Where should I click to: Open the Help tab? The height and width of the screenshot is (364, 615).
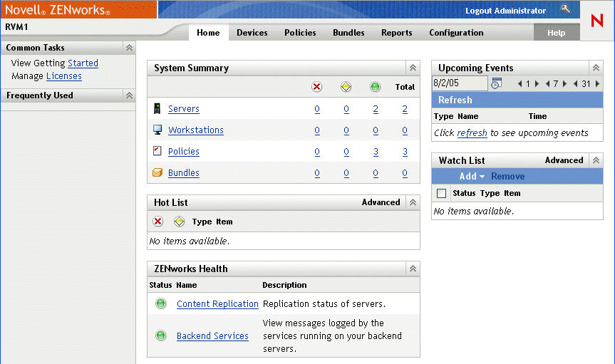pyautogui.click(x=556, y=33)
